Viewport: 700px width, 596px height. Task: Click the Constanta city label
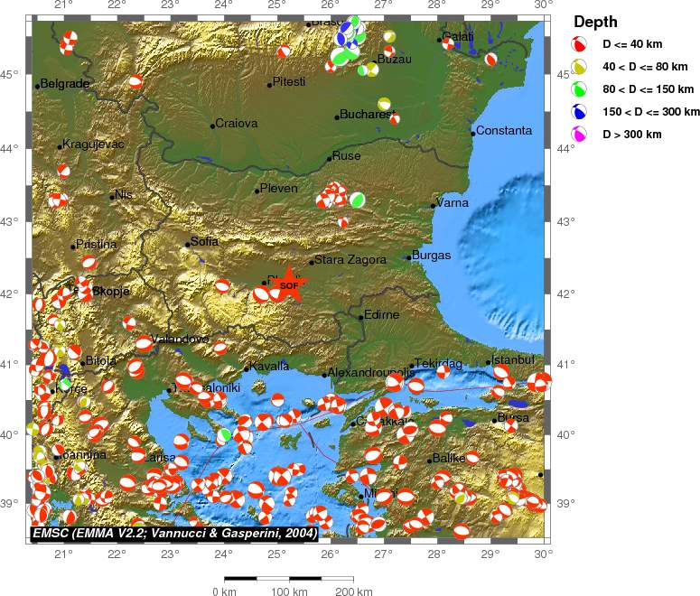pyautogui.click(x=504, y=130)
